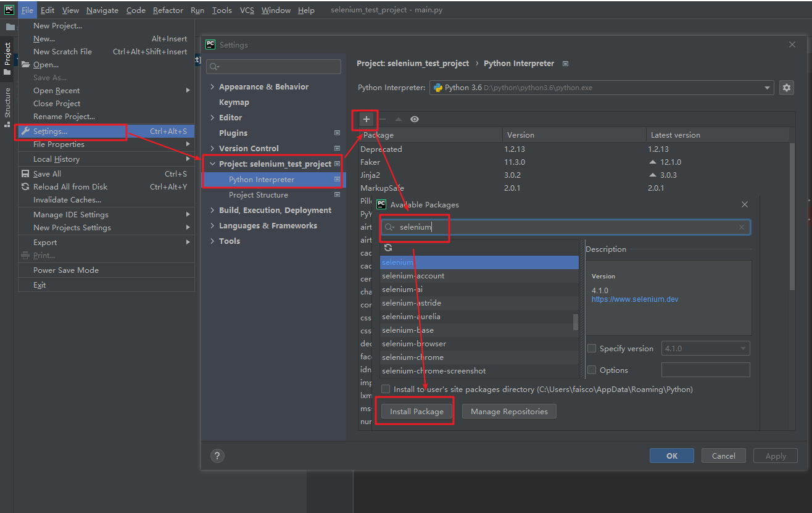The image size is (812, 513).
Task: Click the reload packages refresh icon
Action: point(388,248)
